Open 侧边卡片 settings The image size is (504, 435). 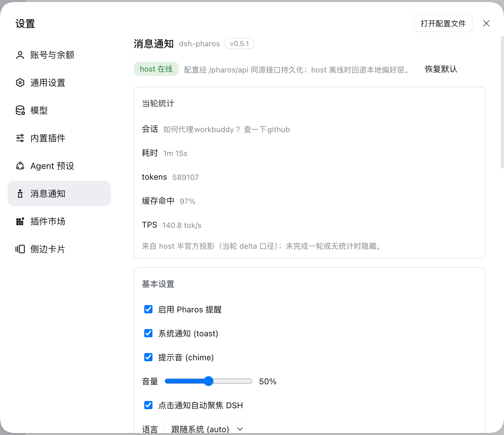coord(59,249)
